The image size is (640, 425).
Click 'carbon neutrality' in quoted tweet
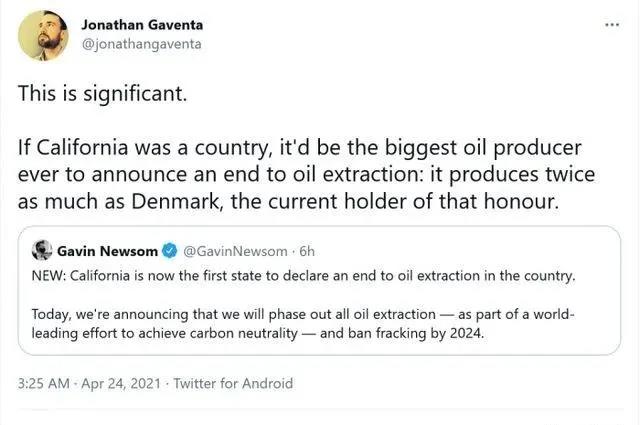pos(244,334)
